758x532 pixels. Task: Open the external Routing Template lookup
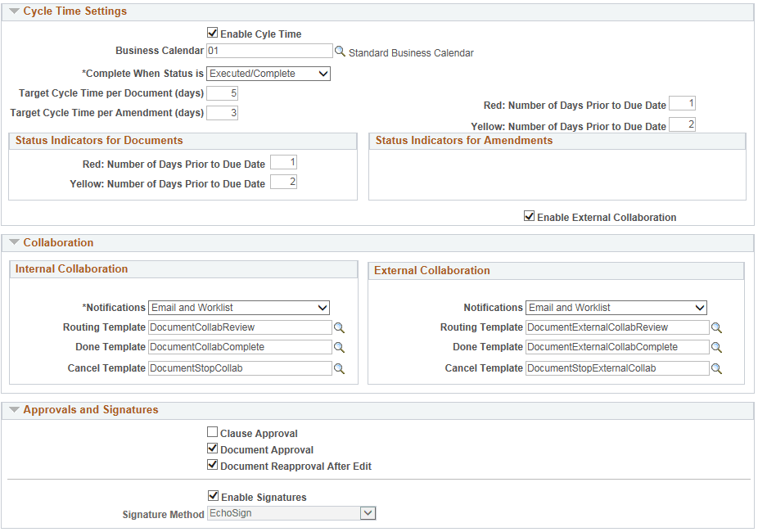coord(717,327)
